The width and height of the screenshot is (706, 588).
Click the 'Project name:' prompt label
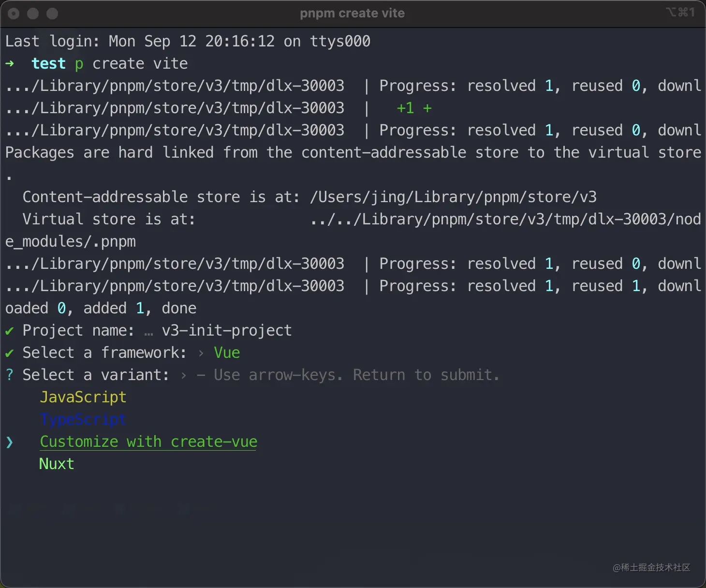tap(78, 330)
